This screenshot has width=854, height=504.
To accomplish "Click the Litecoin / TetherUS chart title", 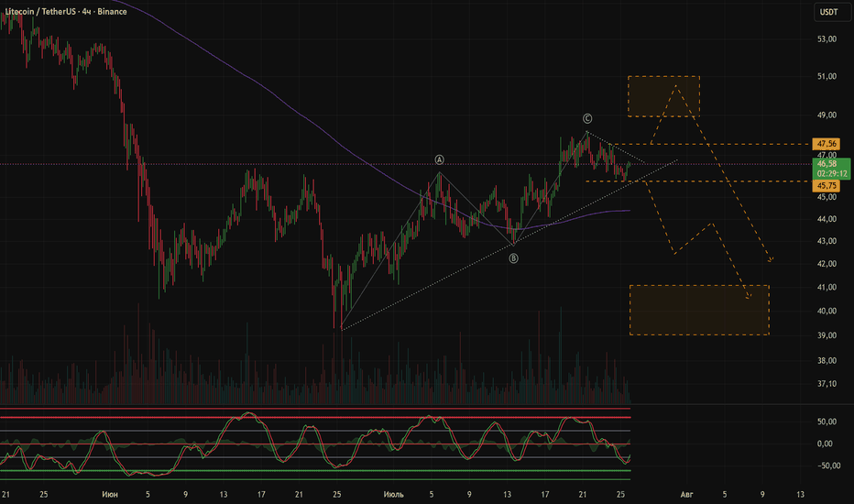I will 66,11.
